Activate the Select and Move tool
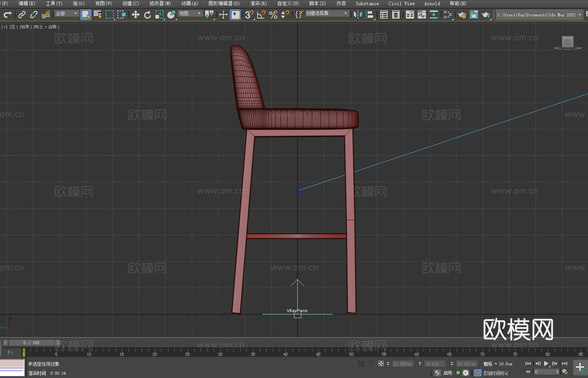 tap(136, 14)
